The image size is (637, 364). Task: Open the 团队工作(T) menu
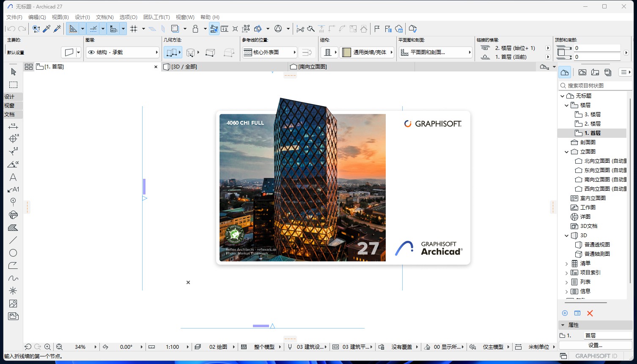(x=157, y=17)
